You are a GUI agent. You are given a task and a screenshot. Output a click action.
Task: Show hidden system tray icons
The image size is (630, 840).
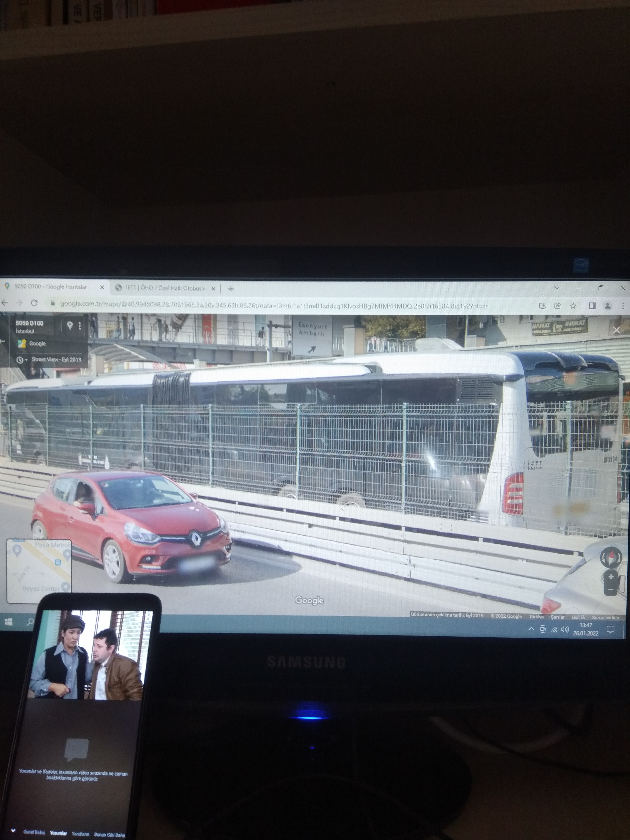tap(531, 629)
